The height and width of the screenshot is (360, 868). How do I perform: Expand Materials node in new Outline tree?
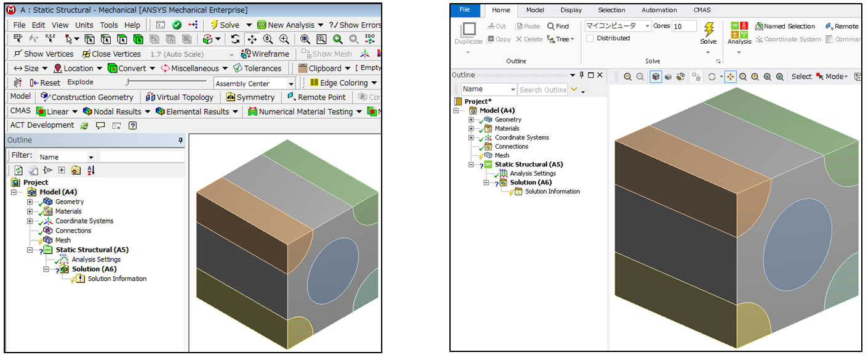[x=472, y=128]
